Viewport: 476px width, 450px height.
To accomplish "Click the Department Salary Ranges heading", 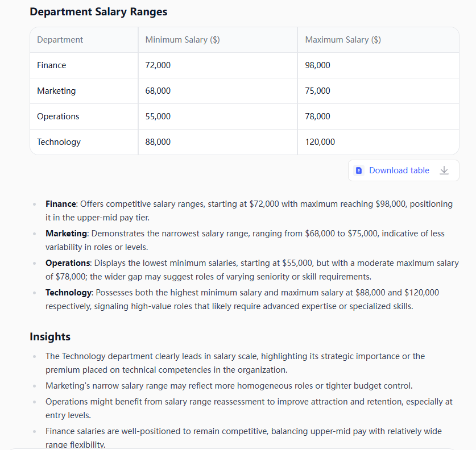I will pos(98,12).
